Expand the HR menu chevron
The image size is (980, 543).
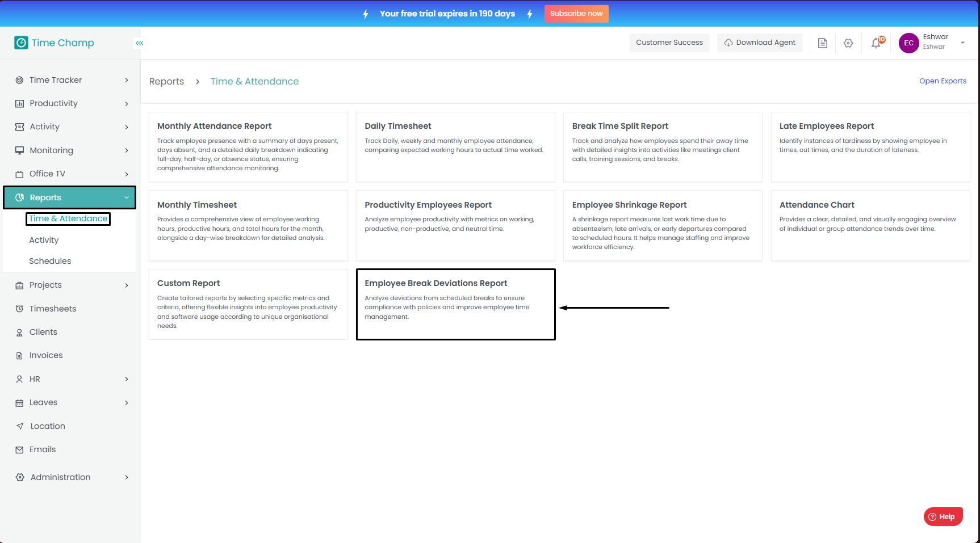click(127, 379)
